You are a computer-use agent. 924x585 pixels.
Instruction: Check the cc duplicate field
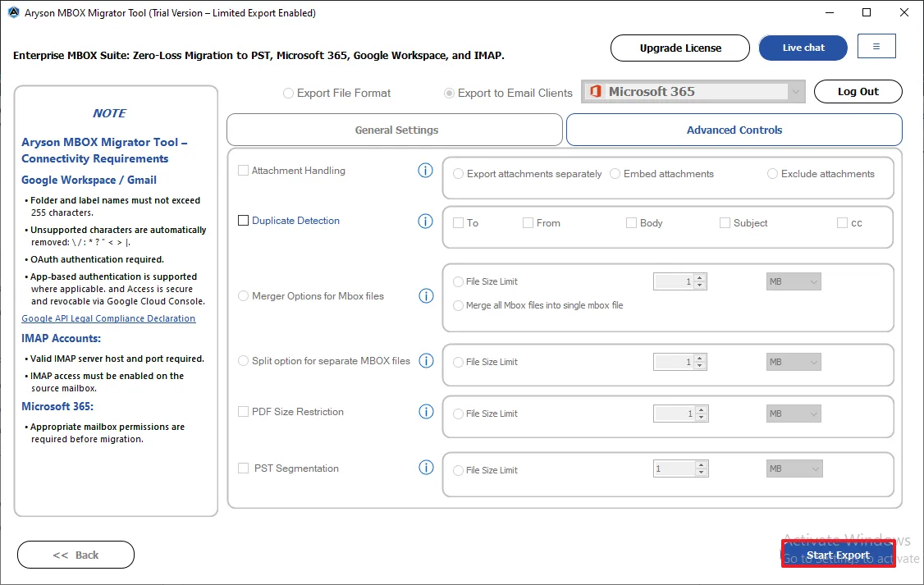842,222
